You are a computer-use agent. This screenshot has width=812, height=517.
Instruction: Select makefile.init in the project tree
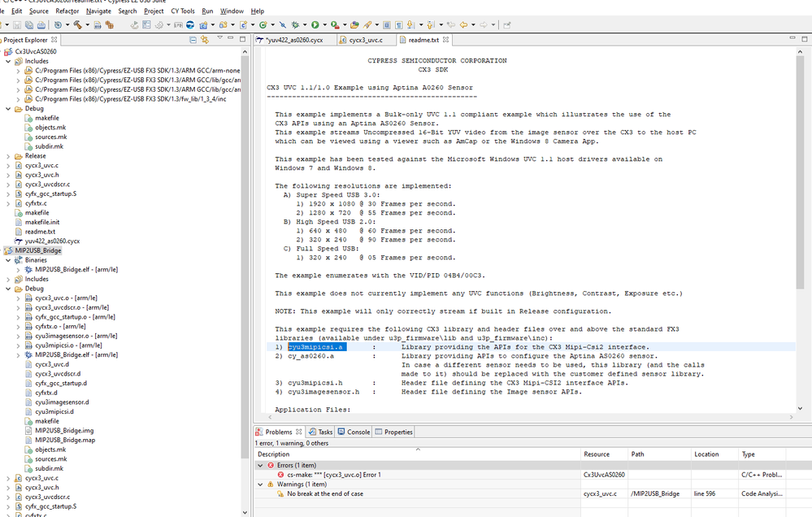(42, 222)
